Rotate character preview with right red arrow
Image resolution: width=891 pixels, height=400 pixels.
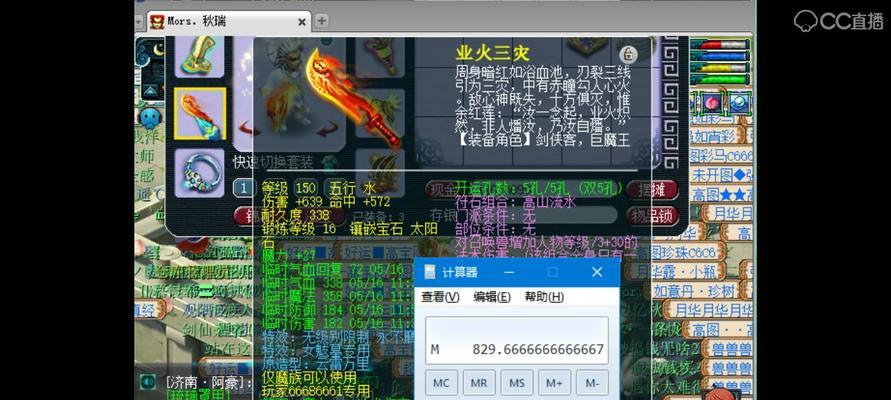[329, 130]
